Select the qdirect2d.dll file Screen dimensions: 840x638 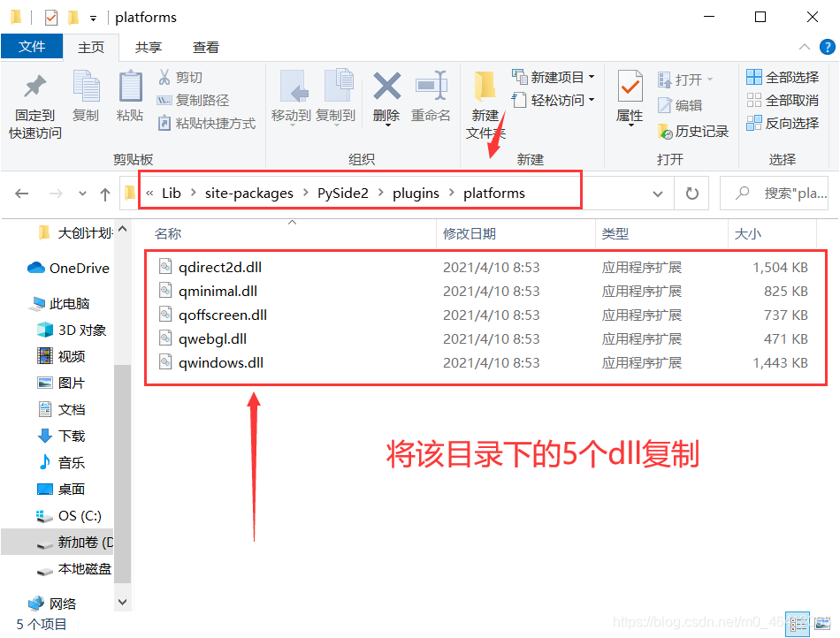pos(220,267)
